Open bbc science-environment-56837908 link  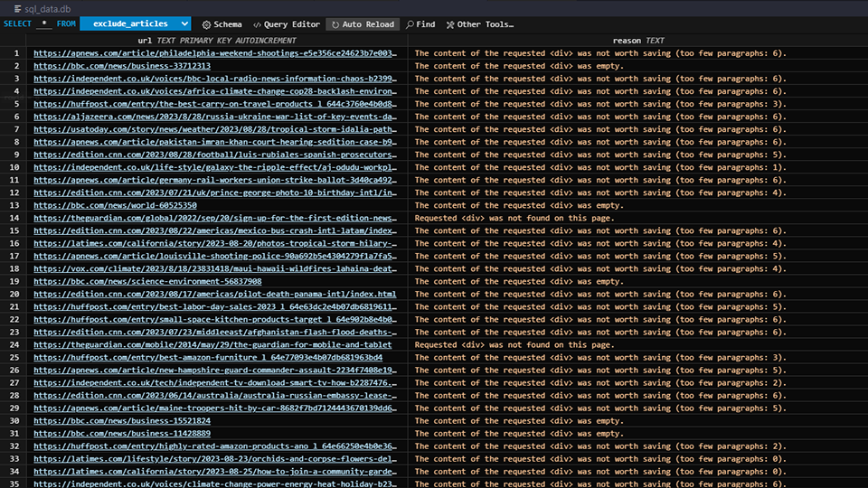(x=147, y=282)
